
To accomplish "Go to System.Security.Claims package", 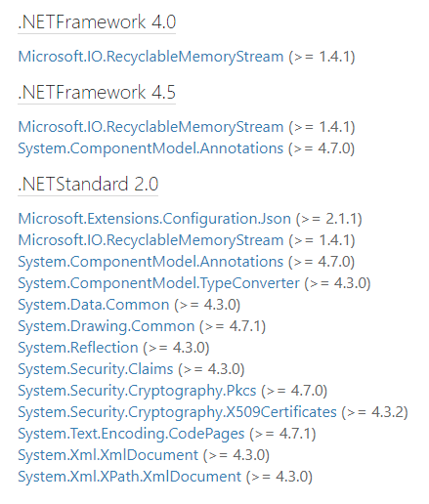I will (96, 369).
